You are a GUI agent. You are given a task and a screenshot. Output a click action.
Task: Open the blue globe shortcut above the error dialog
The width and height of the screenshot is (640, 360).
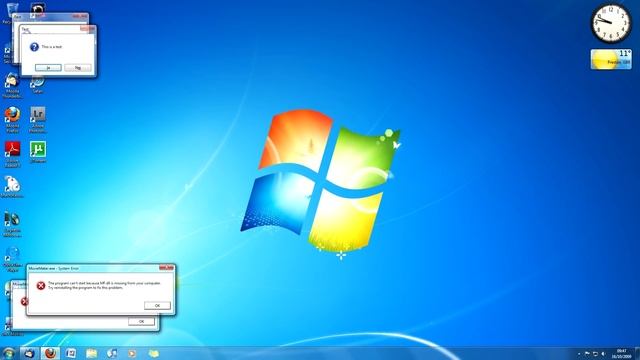(x=12, y=259)
